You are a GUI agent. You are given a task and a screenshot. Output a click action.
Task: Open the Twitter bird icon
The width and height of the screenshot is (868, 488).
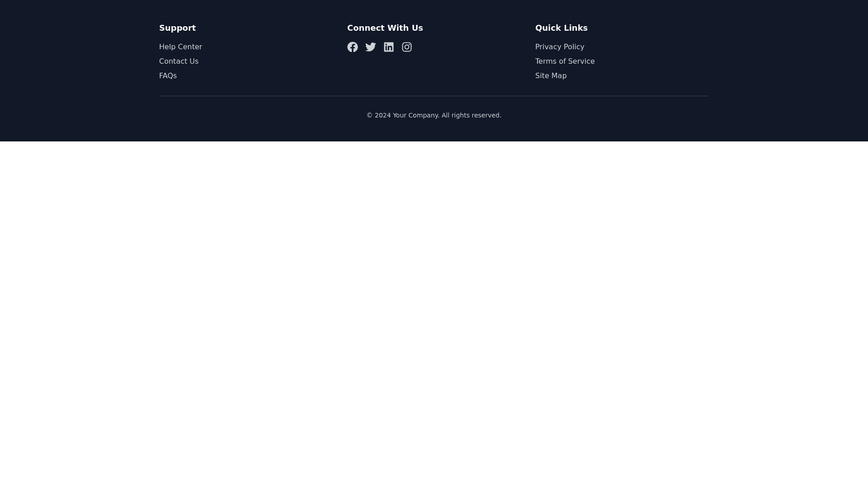click(371, 47)
